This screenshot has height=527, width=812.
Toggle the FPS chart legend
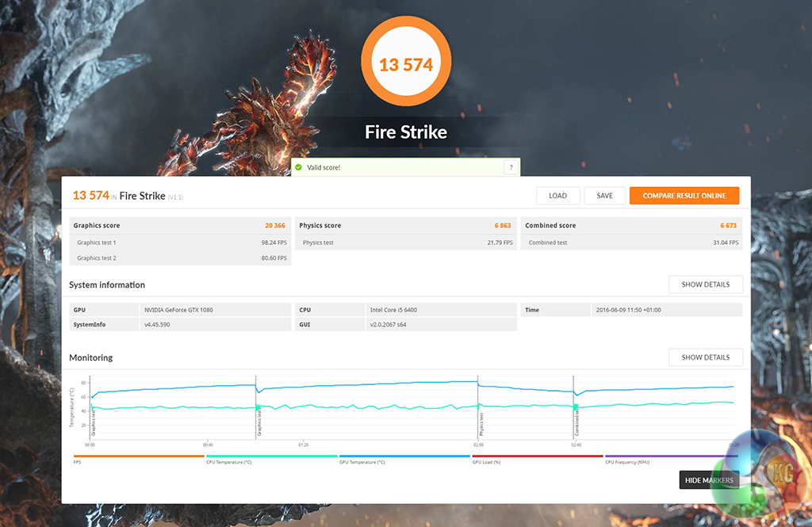point(138,459)
